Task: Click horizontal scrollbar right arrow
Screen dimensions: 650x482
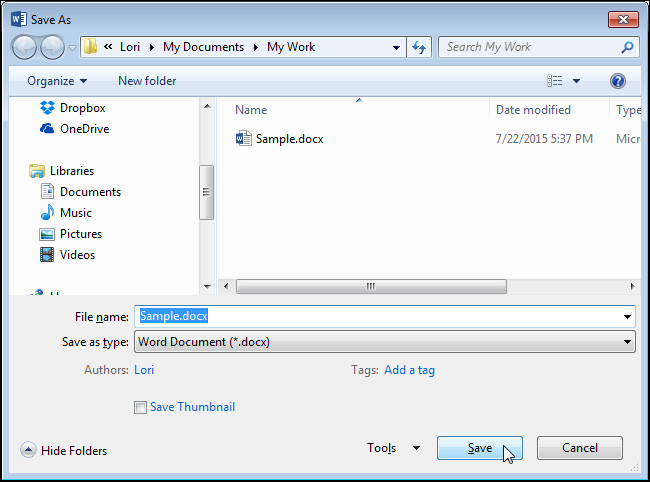Action: (632, 286)
